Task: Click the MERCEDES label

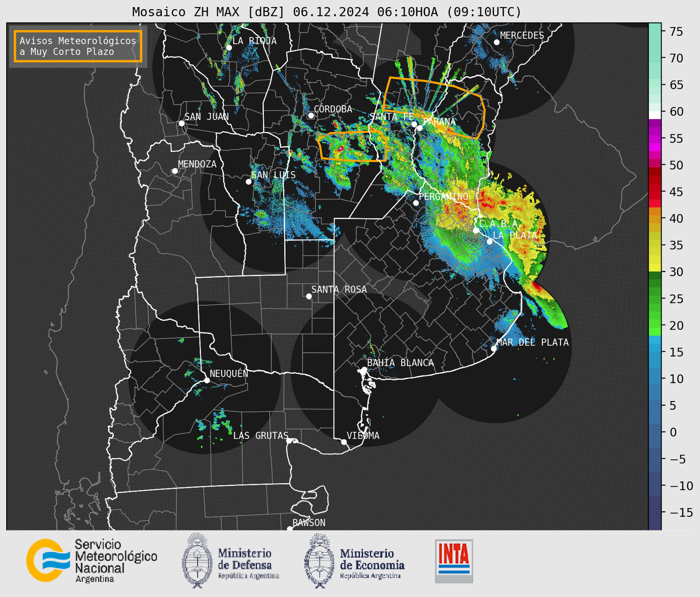Action: 522,35
